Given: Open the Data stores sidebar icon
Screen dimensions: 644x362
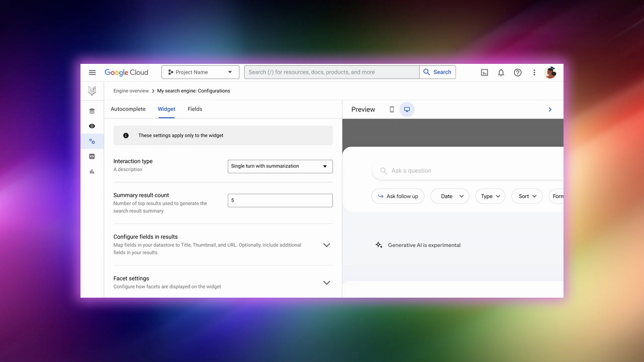Looking at the screenshot, I should (x=92, y=111).
